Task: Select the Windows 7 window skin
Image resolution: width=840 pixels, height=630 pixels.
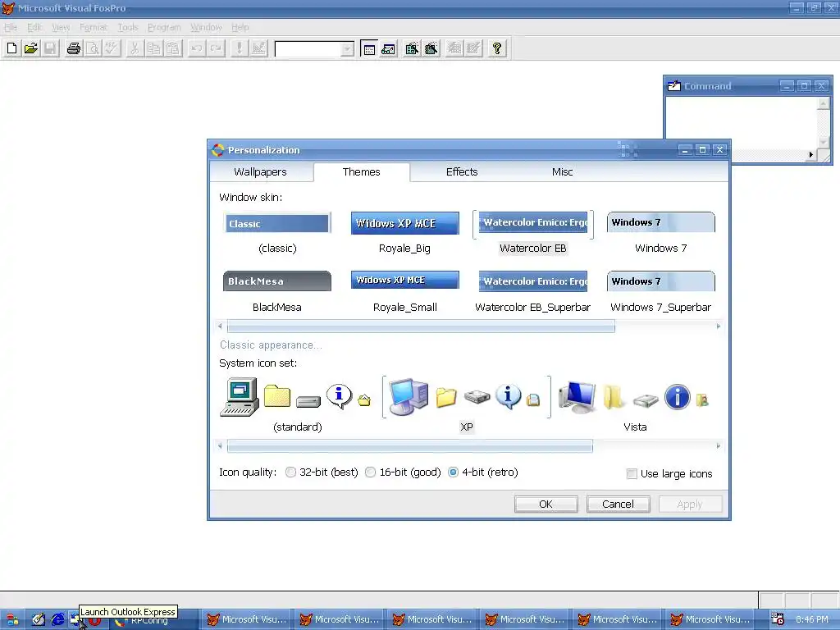Action: click(661, 233)
